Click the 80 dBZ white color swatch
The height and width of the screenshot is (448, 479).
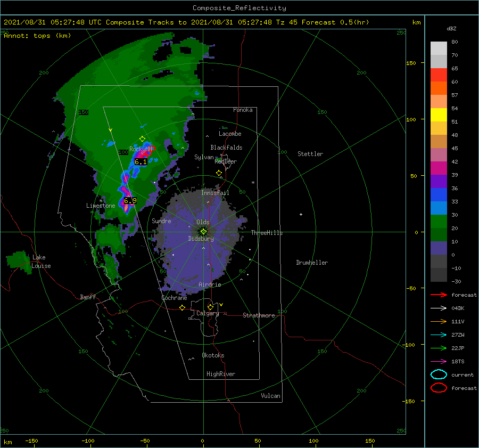(x=439, y=48)
